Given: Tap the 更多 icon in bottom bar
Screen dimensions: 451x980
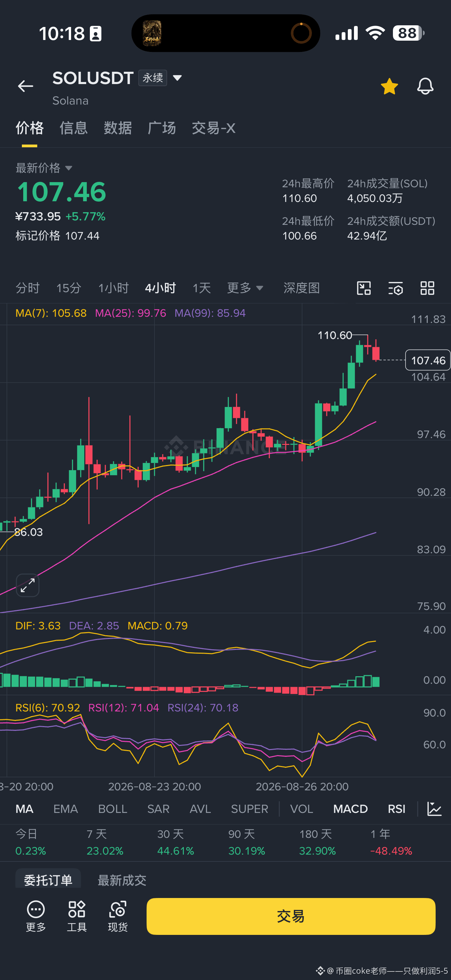Looking at the screenshot, I should [x=36, y=916].
